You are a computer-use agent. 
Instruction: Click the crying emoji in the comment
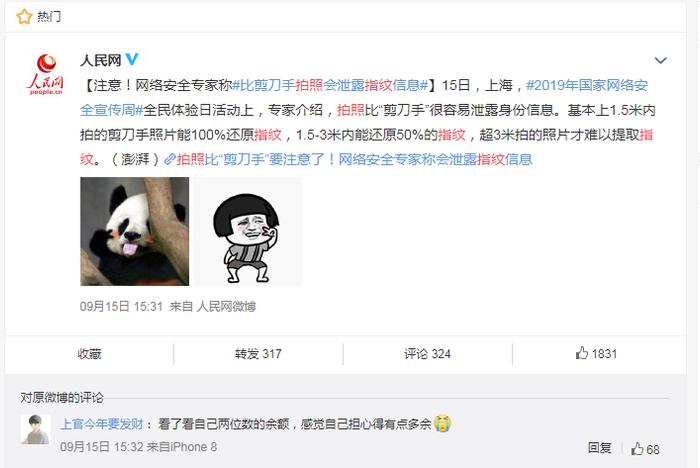coord(442,423)
